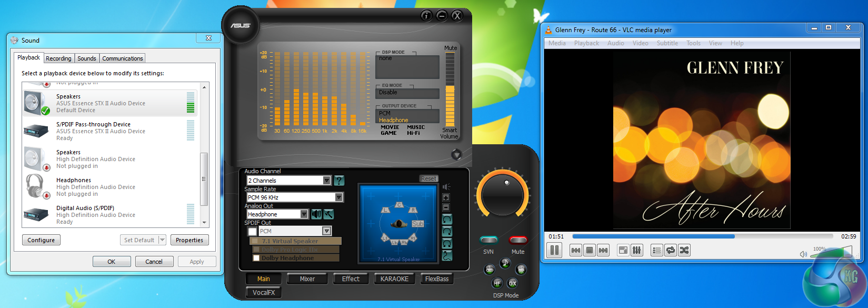This screenshot has width=868, height=308.
Task: Open the Analog Out dropdown
Action: point(304,214)
